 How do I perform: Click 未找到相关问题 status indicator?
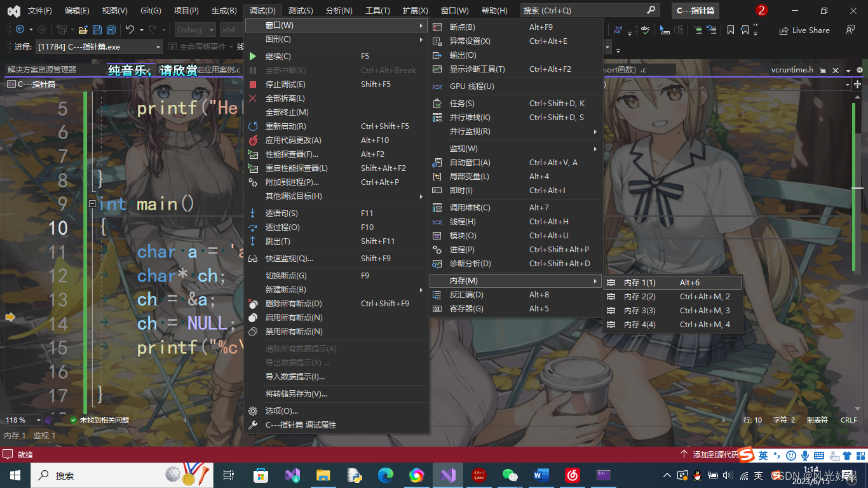click(x=99, y=420)
